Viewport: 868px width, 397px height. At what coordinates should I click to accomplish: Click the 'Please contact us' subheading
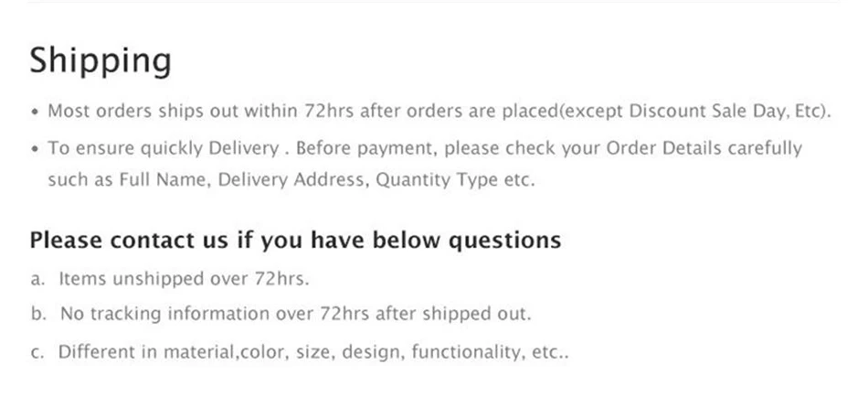point(295,241)
